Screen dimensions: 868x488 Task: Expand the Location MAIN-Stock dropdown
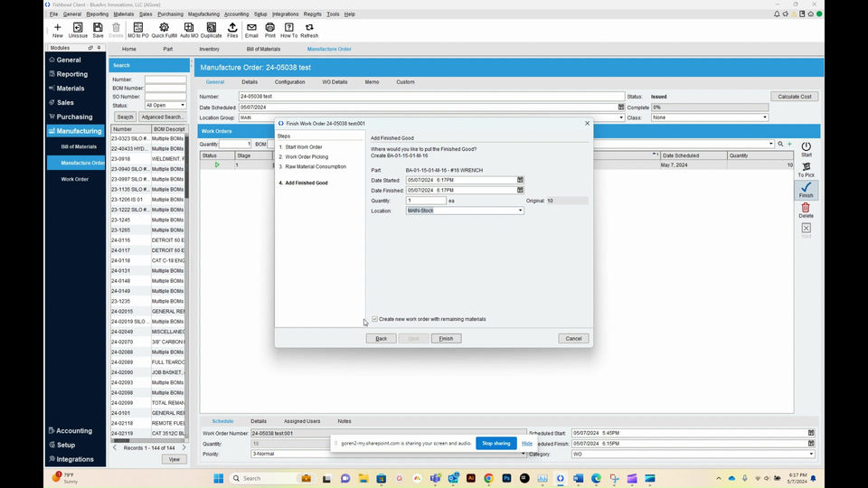pyautogui.click(x=521, y=211)
